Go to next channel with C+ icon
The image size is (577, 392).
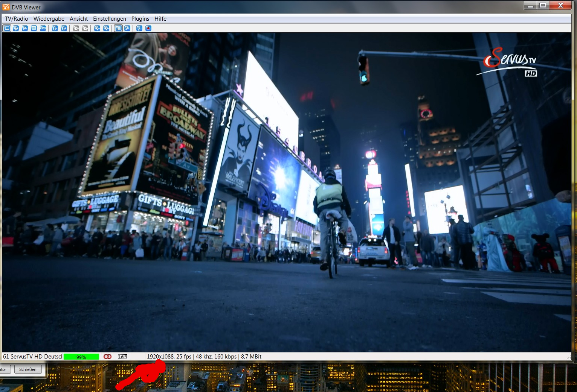click(x=64, y=28)
